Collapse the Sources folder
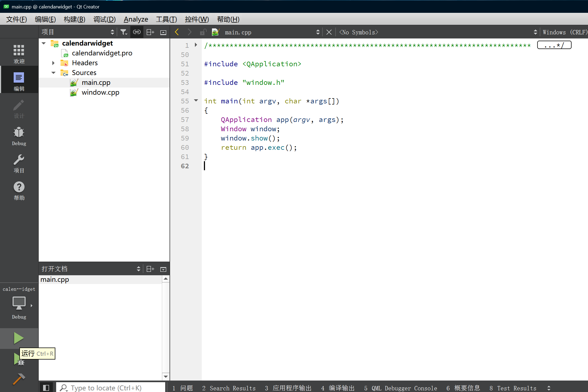 click(53, 73)
